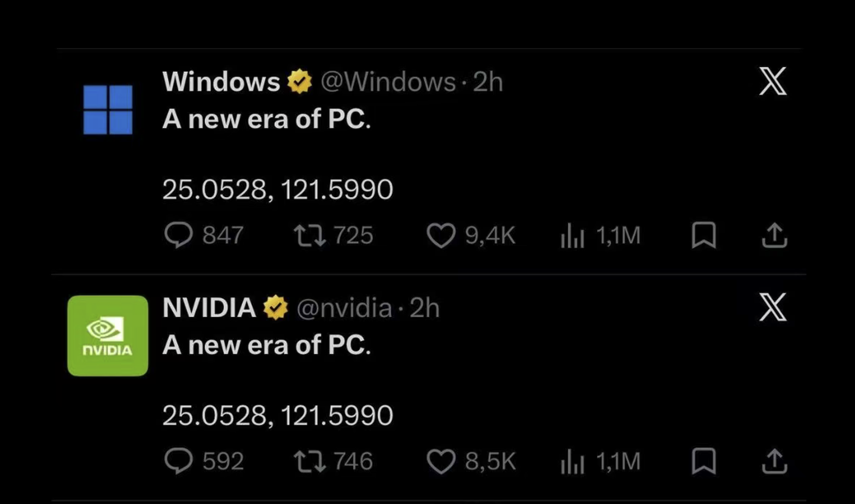Screen dimensions: 855x504
Task: Open the NVIDIA post coordinates text
Action: coord(277,415)
